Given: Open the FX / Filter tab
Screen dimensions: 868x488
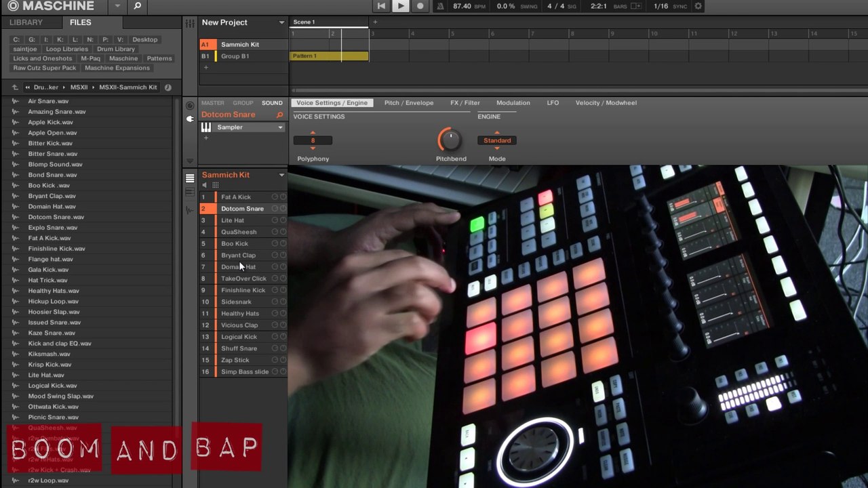Looking at the screenshot, I should pyautogui.click(x=465, y=103).
